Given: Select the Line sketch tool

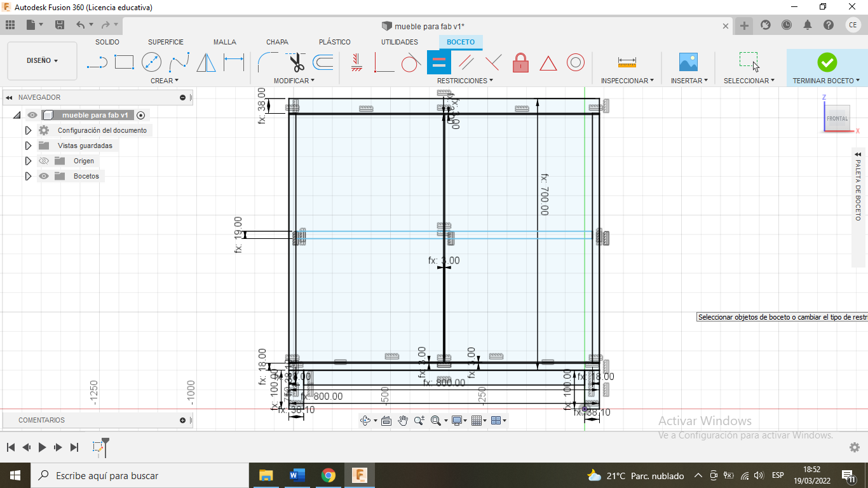Looking at the screenshot, I should (x=97, y=62).
